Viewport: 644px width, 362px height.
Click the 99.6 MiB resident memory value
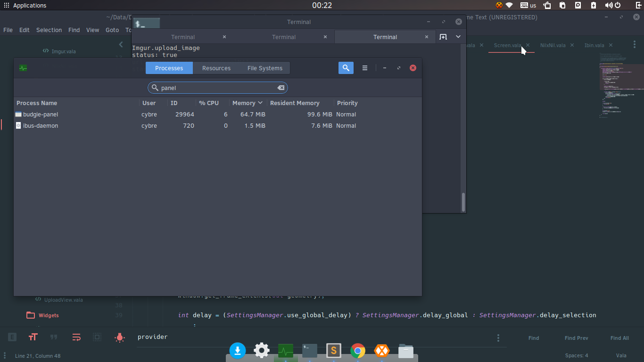pos(320,115)
